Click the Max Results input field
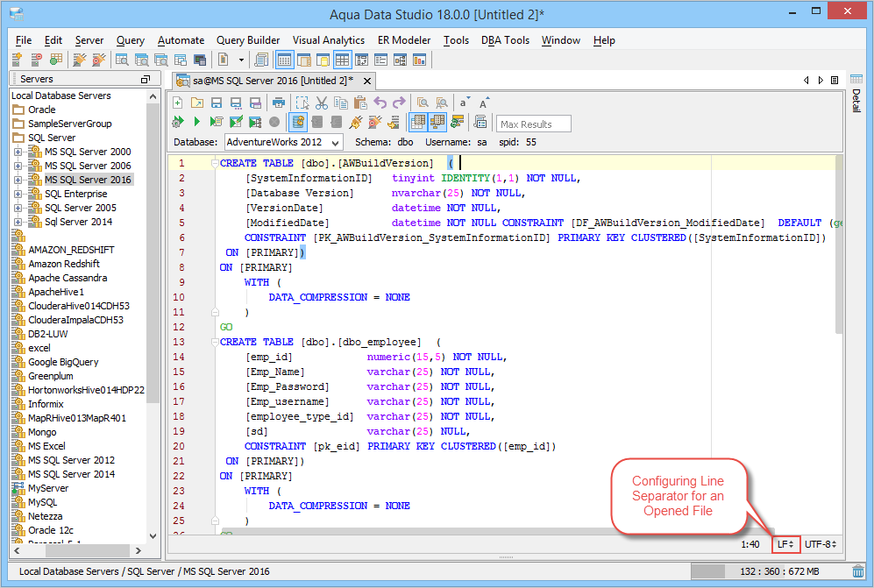 (x=534, y=124)
